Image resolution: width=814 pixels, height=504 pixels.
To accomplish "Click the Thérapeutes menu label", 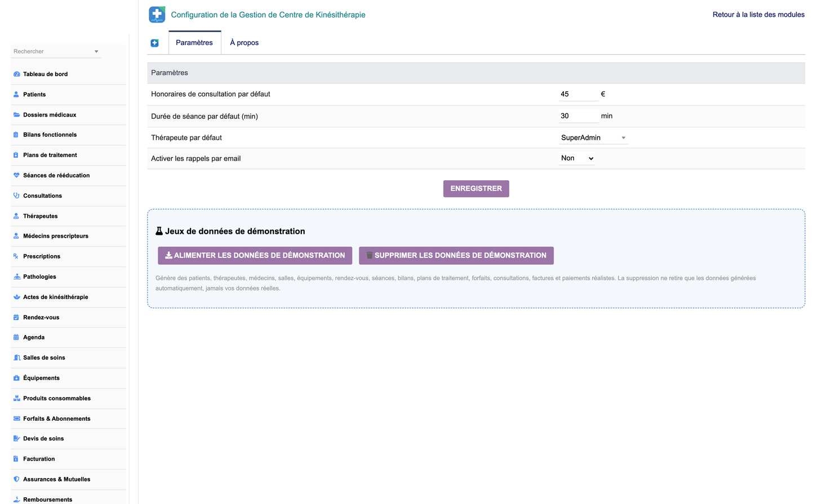I will click(x=40, y=216).
